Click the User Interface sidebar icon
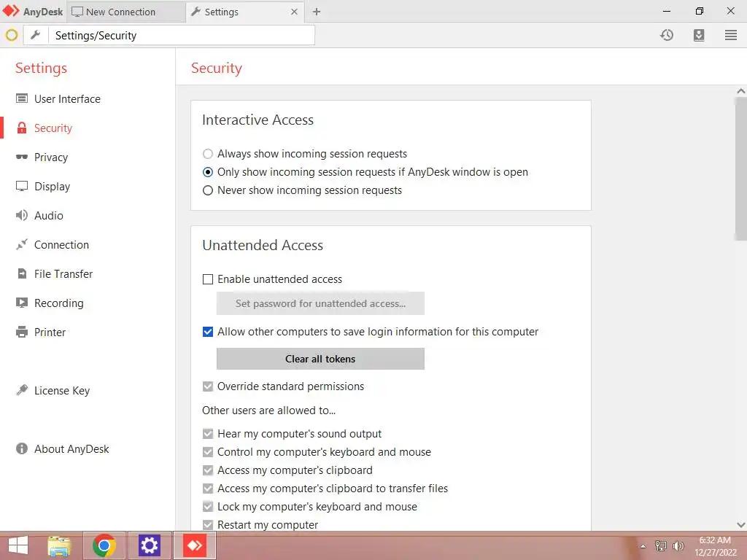 coord(22,98)
